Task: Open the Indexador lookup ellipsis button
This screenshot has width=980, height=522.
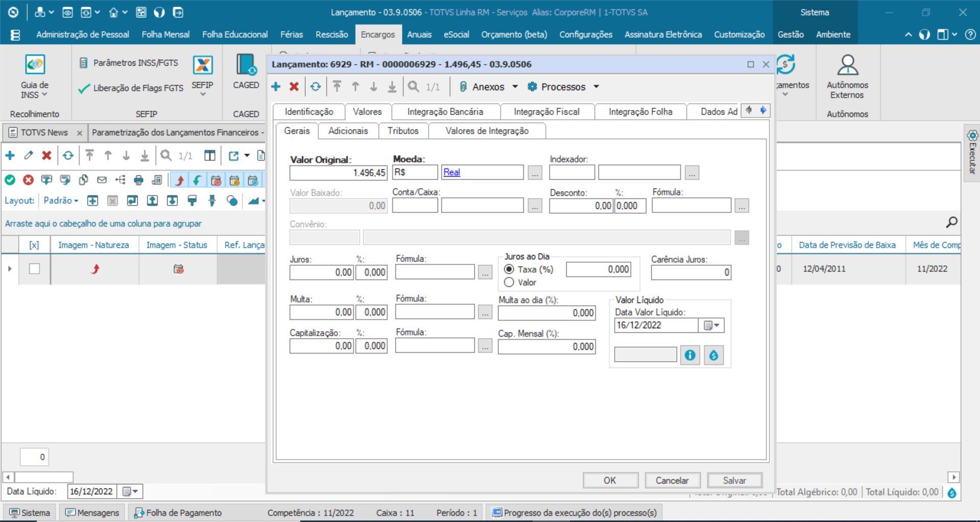Action: click(692, 173)
